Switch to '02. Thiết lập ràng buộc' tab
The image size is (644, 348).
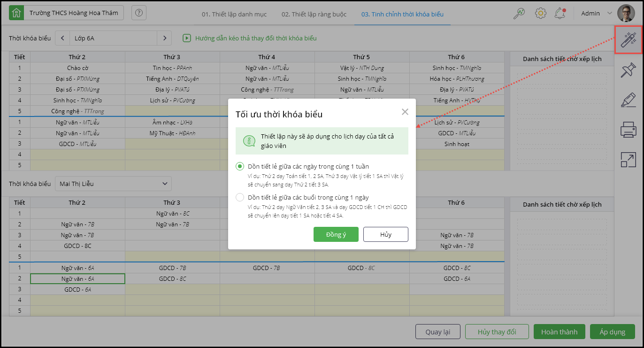314,14
